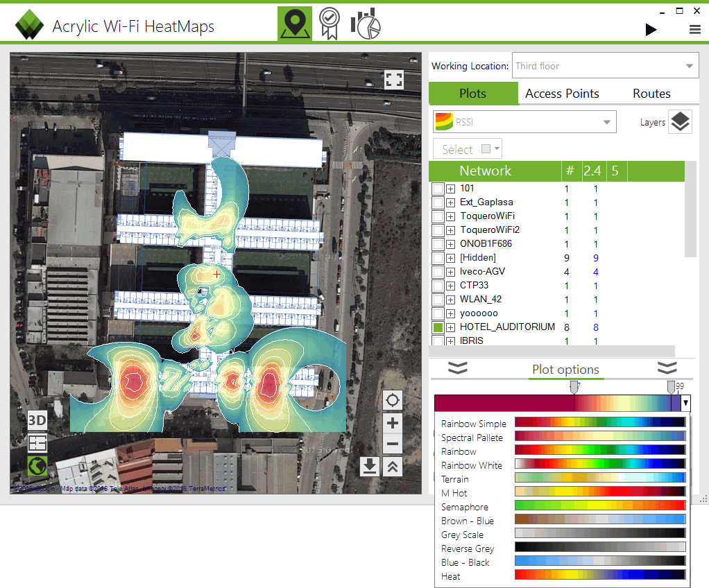Check the ToqueroWiFi network checkbox
The width and height of the screenshot is (709, 588).
tap(438, 216)
